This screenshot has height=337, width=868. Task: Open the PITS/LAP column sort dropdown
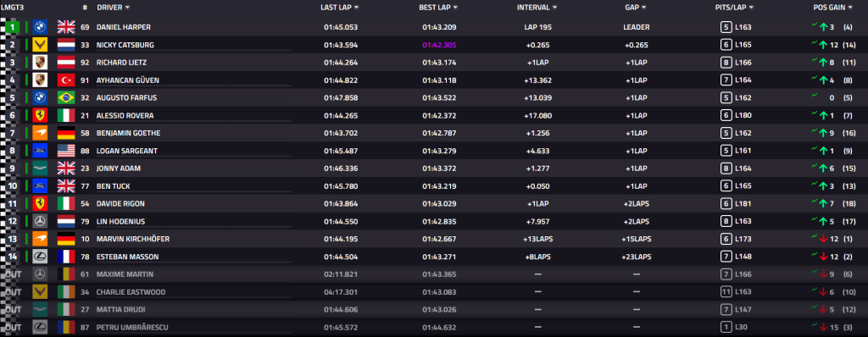click(x=751, y=8)
